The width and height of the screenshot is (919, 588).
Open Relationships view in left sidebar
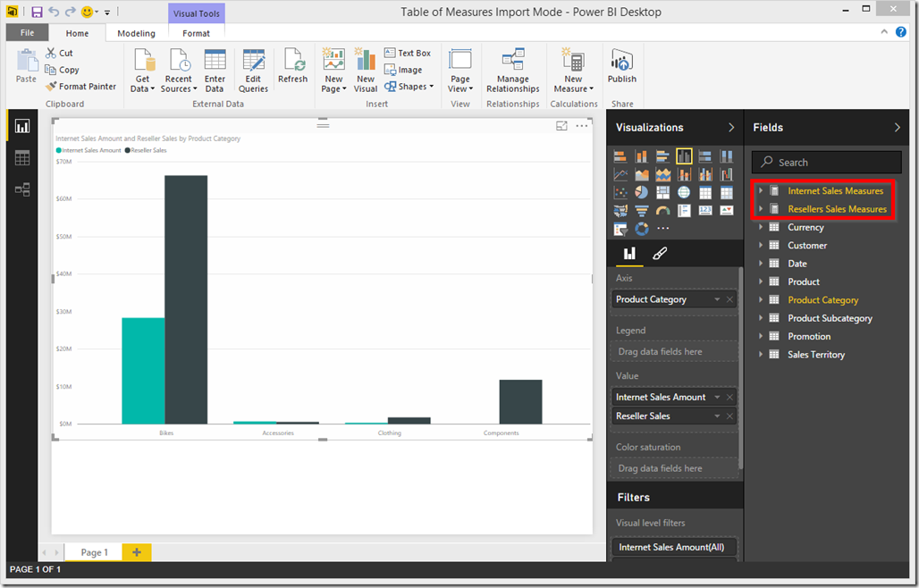[22, 189]
